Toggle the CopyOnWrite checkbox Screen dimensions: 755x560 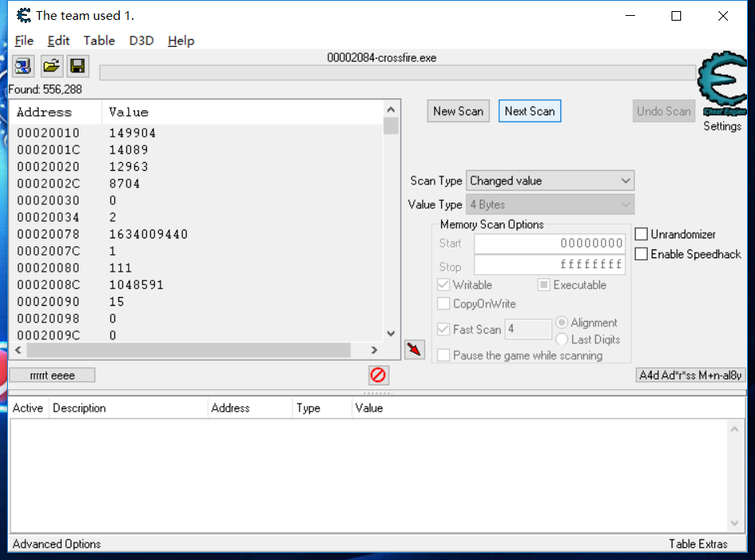[443, 304]
